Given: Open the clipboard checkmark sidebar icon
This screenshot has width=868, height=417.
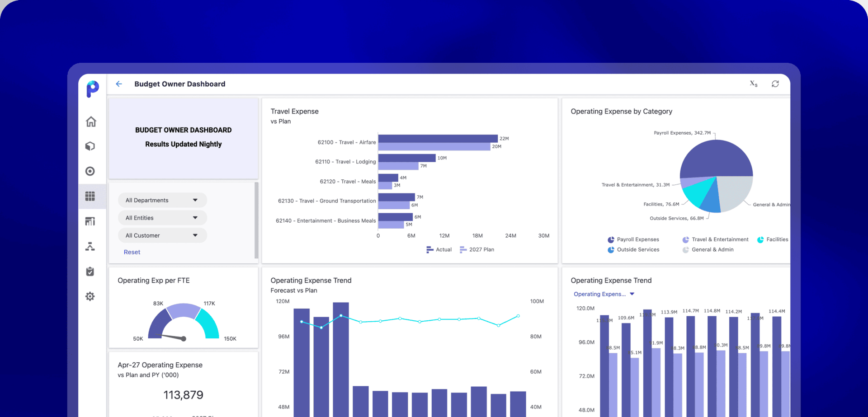Looking at the screenshot, I should 90,271.
